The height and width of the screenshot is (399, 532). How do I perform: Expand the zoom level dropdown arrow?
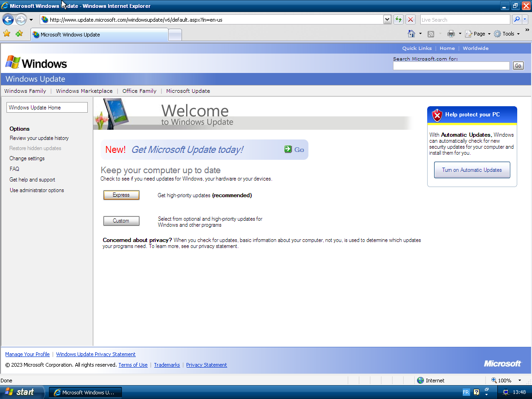[520, 381]
